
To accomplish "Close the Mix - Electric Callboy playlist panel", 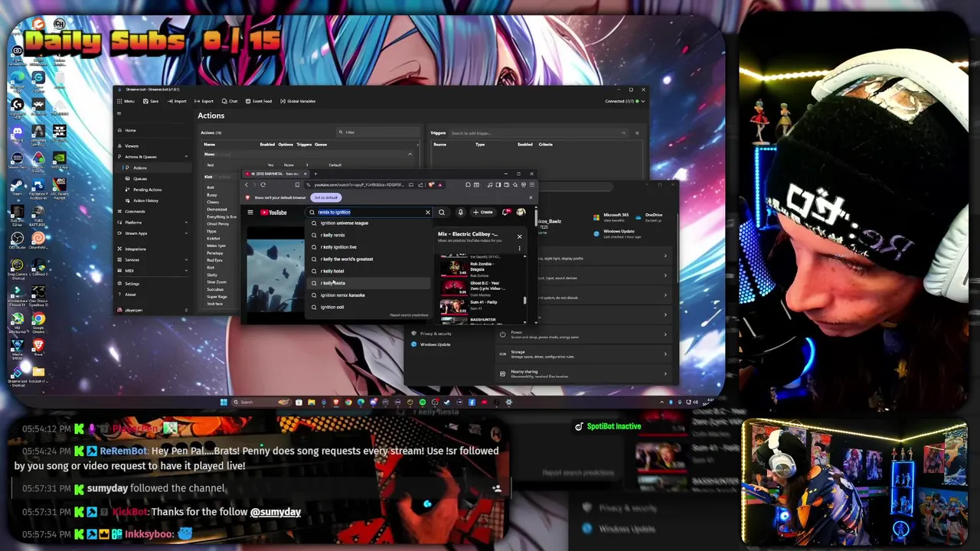I will coord(519,236).
